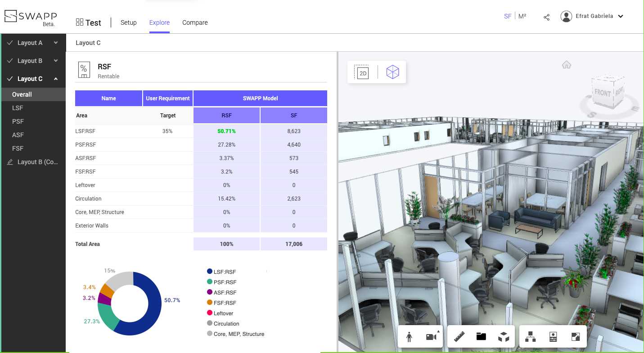Open the Compare tab

point(195,22)
